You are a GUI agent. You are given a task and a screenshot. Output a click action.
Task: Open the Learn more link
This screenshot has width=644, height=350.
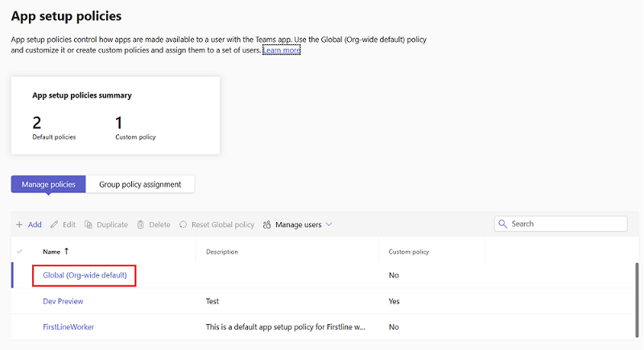(x=282, y=50)
